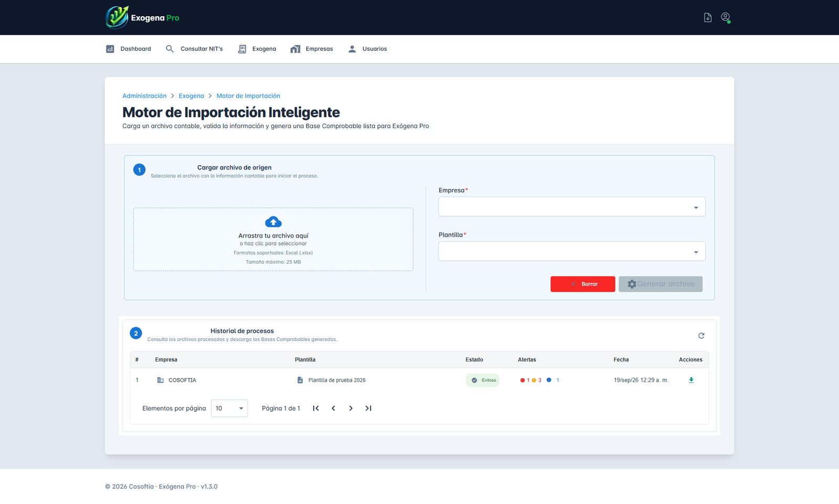
Task: Go to the first page of results
Action: coord(316,408)
